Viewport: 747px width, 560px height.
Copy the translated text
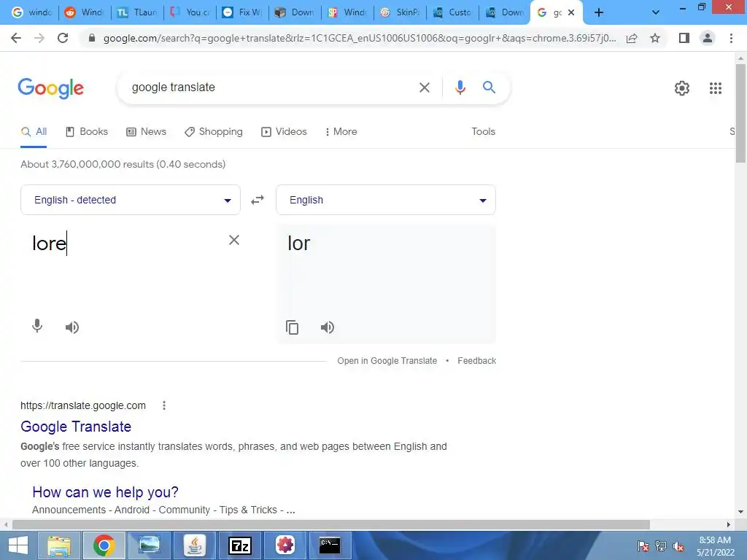coord(292,327)
